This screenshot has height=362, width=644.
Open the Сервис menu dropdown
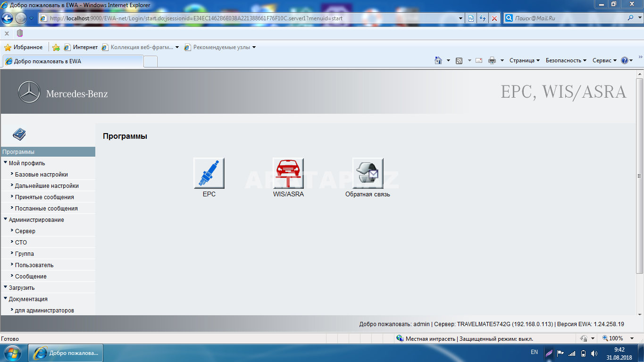[605, 60]
